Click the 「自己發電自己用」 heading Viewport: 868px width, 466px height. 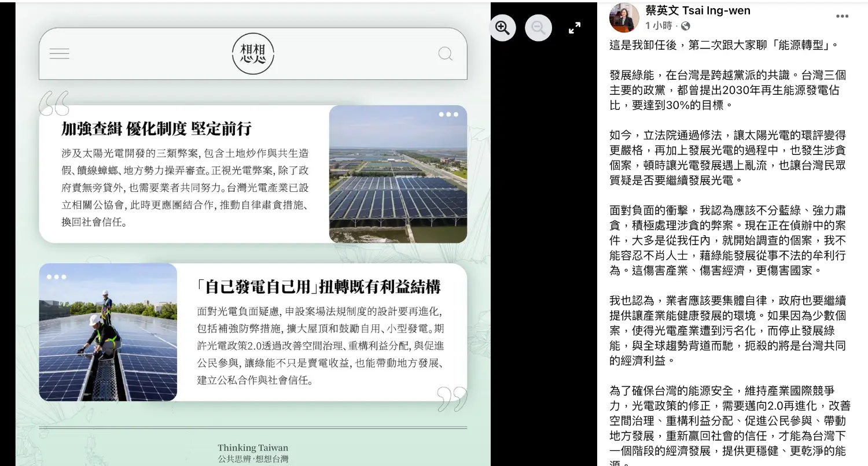pos(319,287)
